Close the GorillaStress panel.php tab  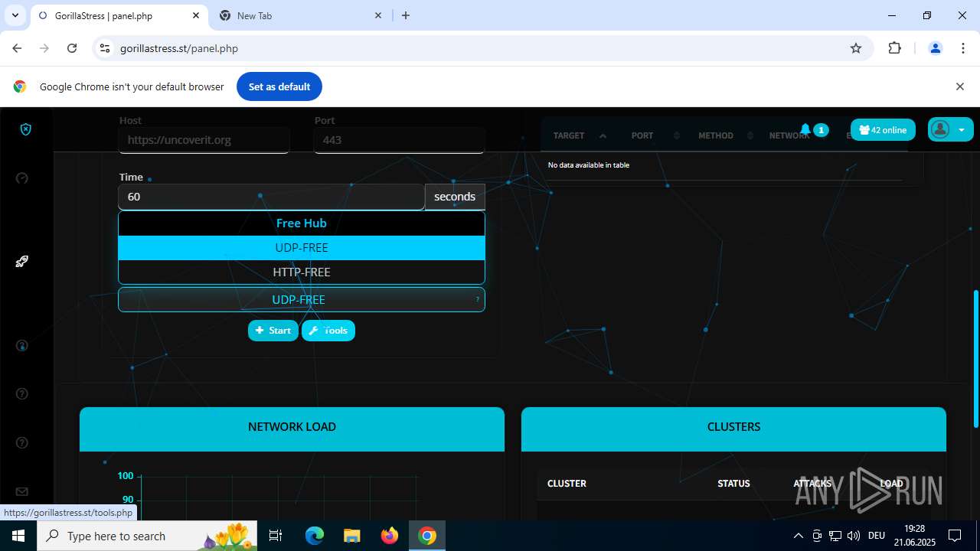click(196, 15)
